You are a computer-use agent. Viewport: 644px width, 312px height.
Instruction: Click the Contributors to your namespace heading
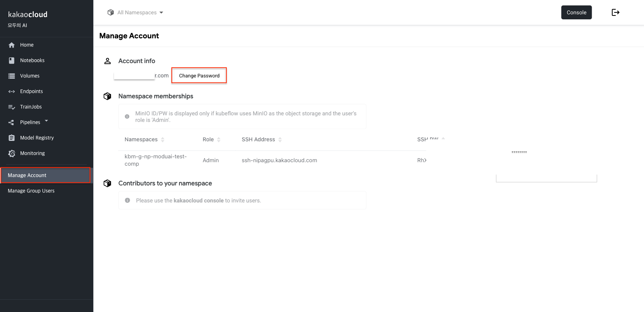pos(165,183)
